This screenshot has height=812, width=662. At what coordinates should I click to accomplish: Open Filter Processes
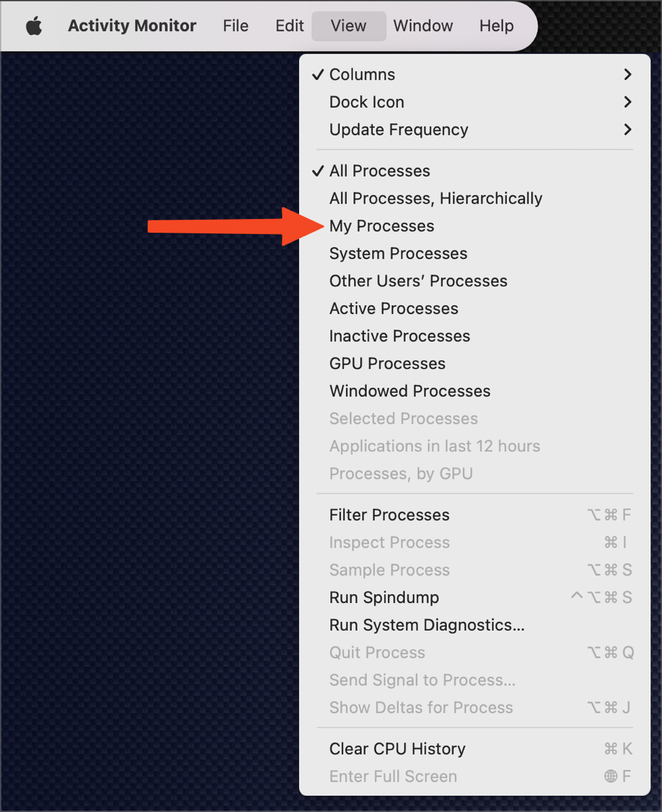(389, 515)
